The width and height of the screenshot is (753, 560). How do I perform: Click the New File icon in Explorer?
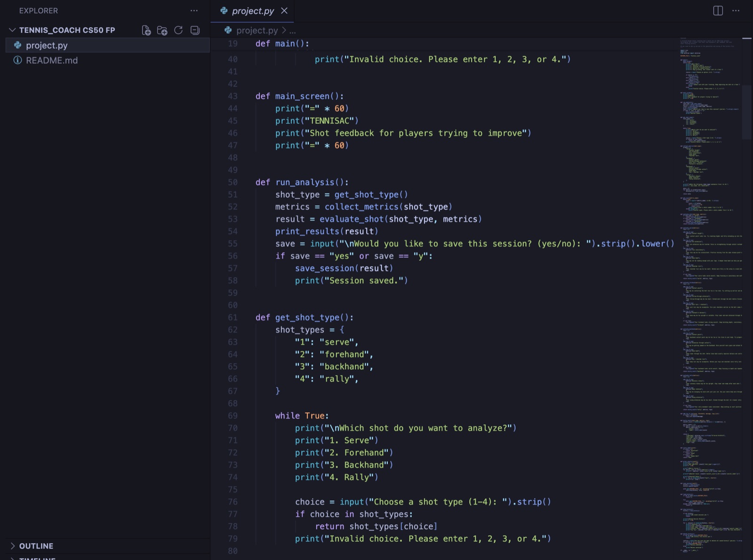[x=146, y=30]
